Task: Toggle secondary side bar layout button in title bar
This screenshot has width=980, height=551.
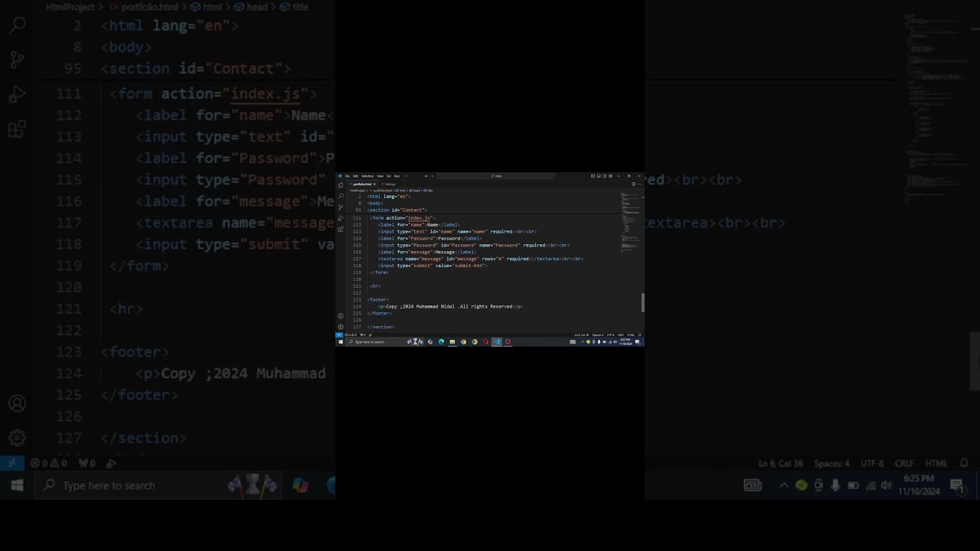Action: click(x=604, y=176)
